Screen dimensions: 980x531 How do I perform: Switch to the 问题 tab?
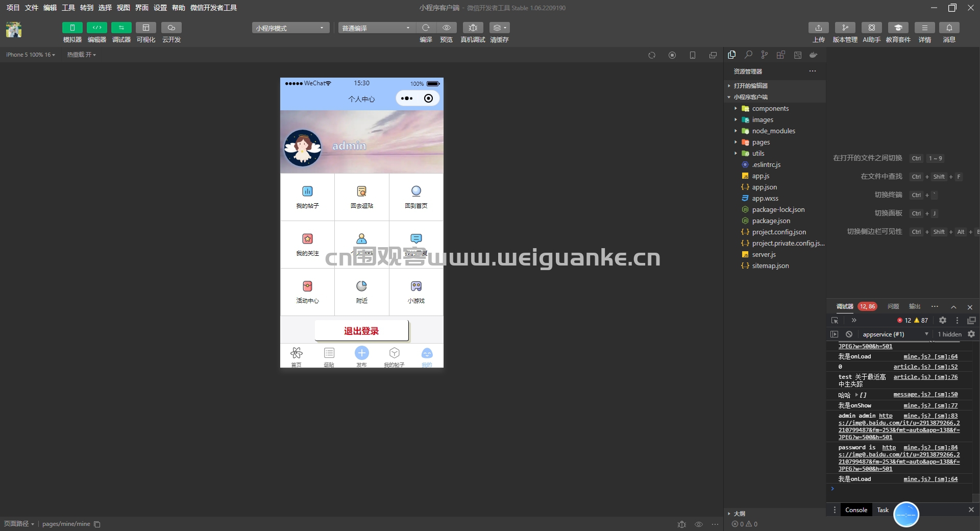click(x=893, y=306)
